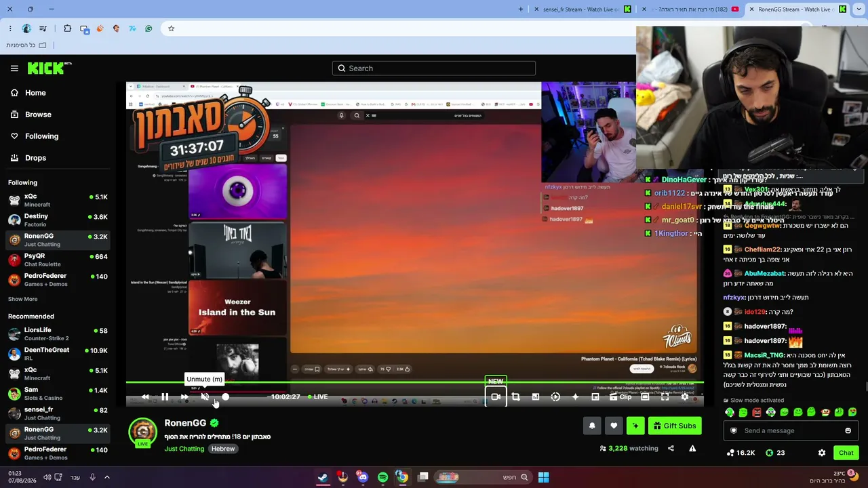Create a Clip of the stream
The height and width of the screenshot is (488, 868).
coord(620,397)
